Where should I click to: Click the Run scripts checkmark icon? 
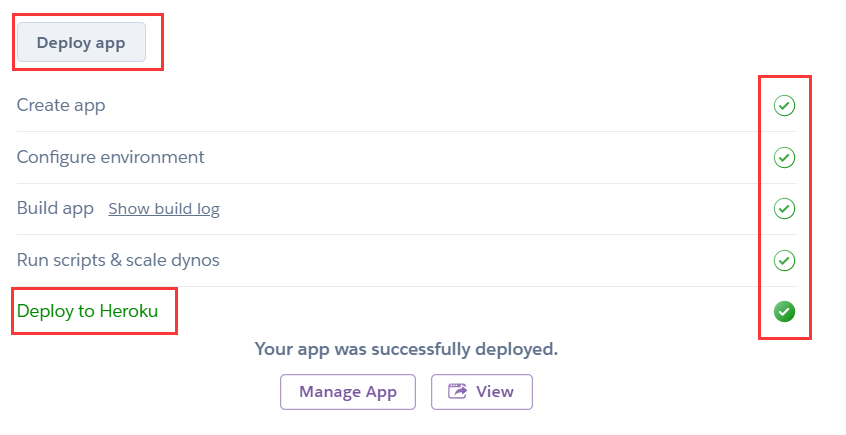(x=784, y=260)
